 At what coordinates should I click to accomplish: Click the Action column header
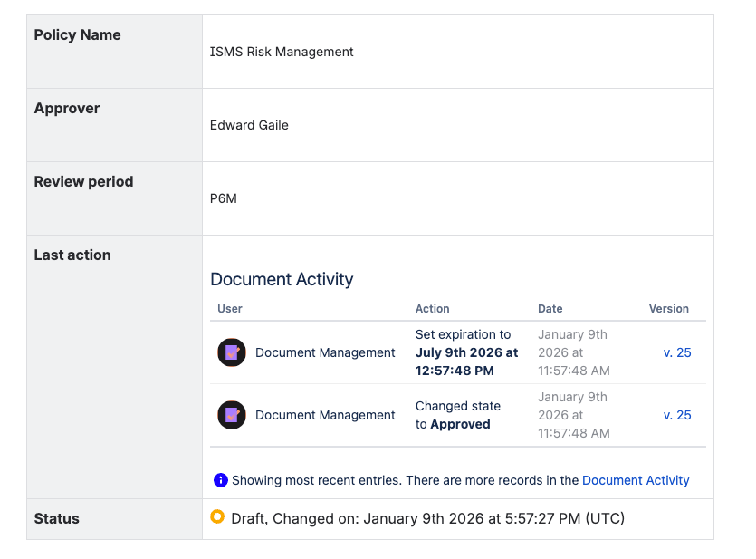point(433,309)
